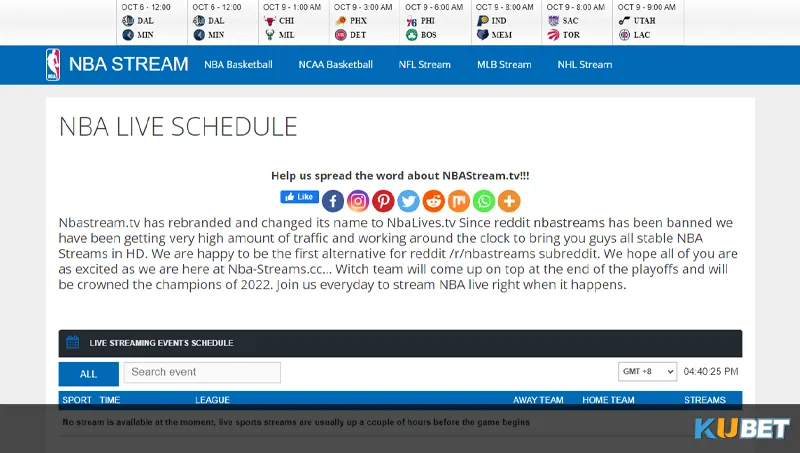Open the NBA Basketball menu item

click(238, 65)
